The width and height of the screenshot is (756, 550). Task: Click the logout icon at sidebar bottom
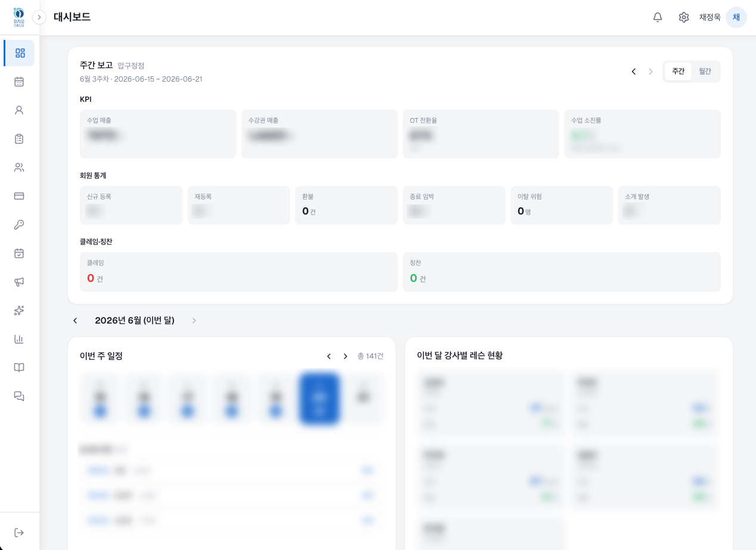pos(19,532)
